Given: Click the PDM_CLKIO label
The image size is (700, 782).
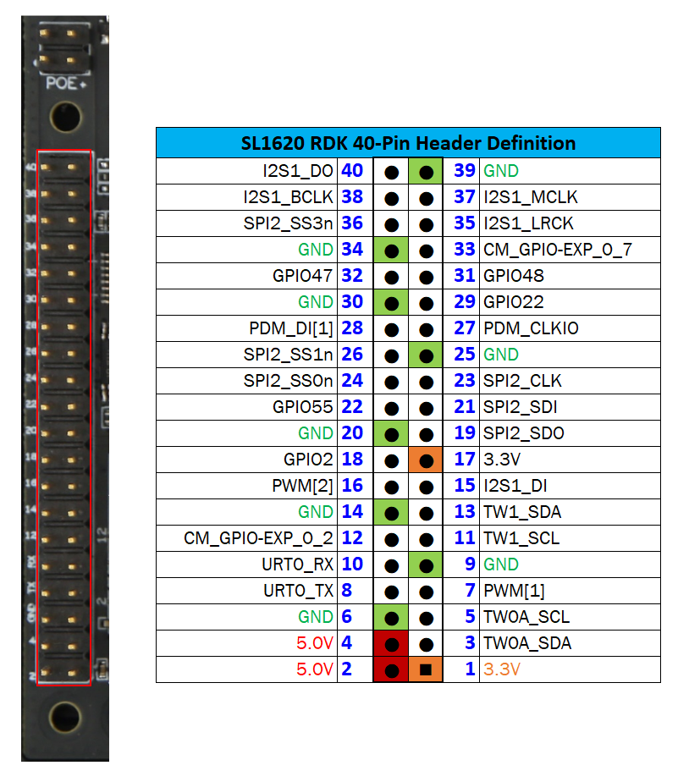Looking at the screenshot, I should 531,328.
